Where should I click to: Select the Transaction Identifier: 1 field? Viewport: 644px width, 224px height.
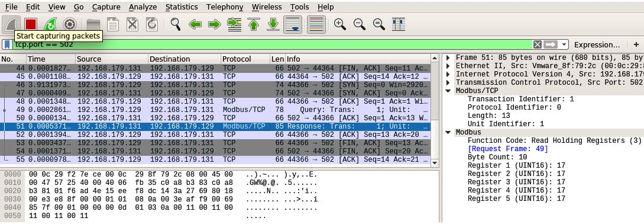(x=520, y=99)
